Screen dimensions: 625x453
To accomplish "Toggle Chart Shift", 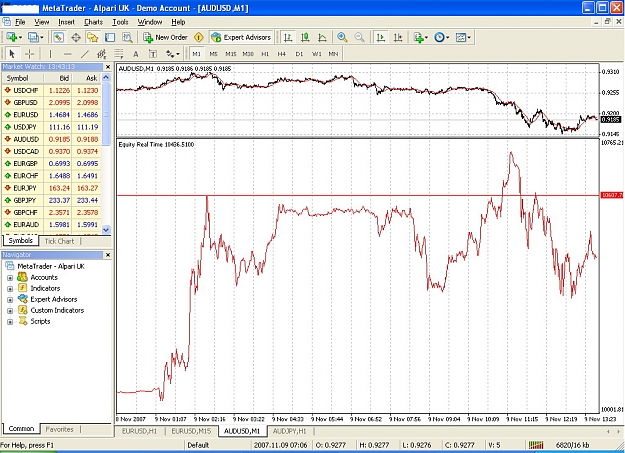I will 398,37.
